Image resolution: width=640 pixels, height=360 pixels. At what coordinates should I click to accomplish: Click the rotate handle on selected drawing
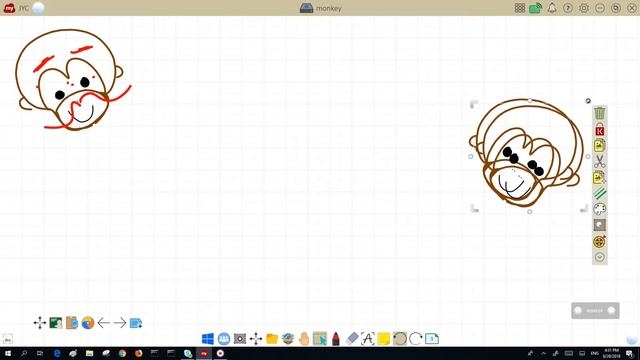588,101
